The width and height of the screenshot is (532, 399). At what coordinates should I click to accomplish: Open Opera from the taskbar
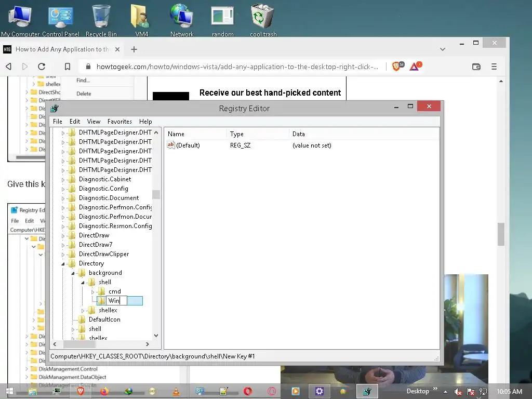[248, 392]
